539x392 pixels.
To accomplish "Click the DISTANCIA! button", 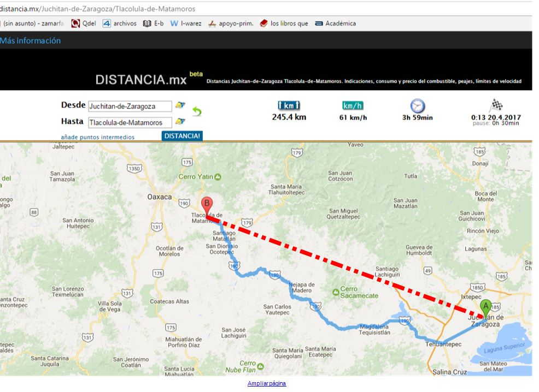I will [x=182, y=136].
